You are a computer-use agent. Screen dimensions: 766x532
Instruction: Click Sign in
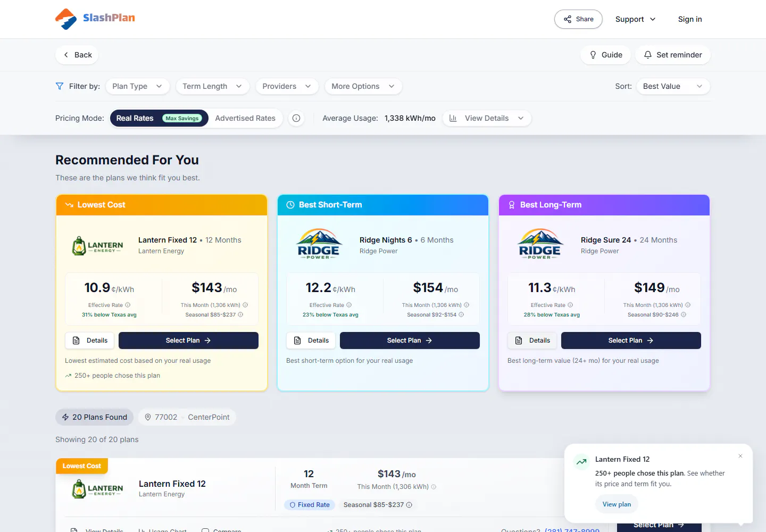pyautogui.click(x=690, y=19)
